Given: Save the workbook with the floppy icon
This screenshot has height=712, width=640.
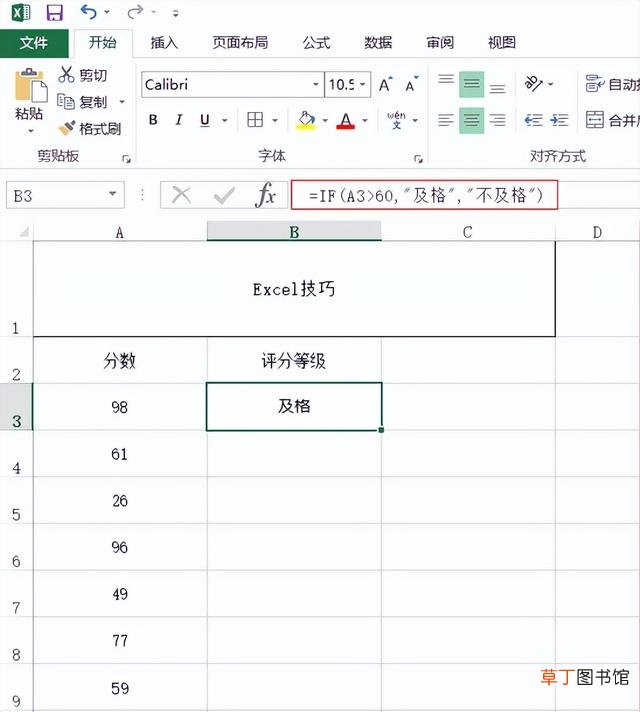Looking at the screenshot, I should (x=55, y=12).
